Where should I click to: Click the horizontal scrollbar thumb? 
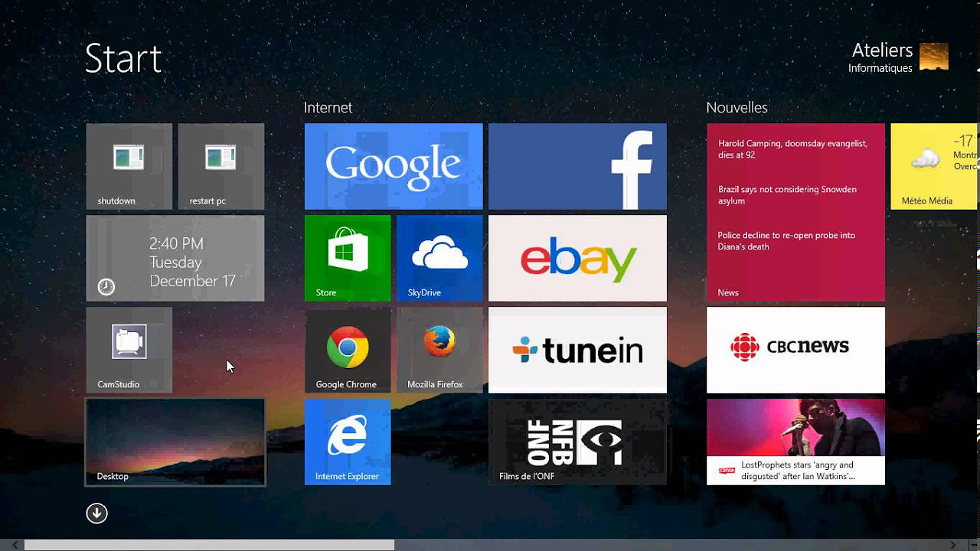pos(209,545)
